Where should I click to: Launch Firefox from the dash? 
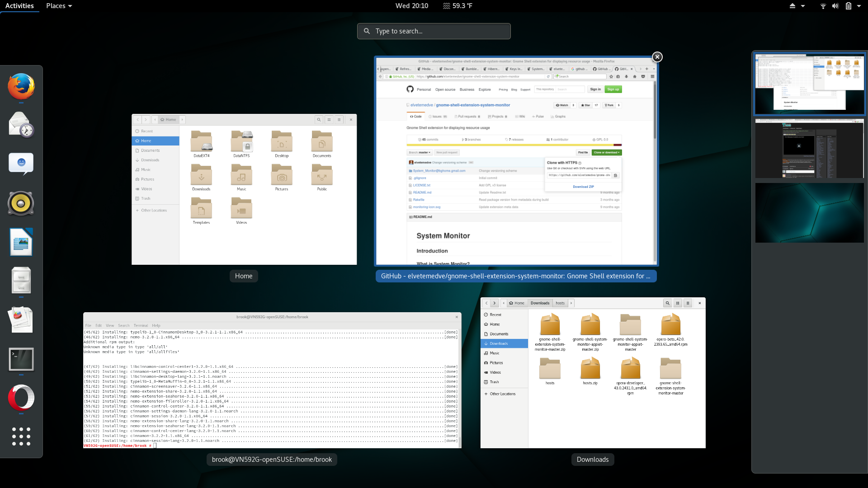point(21,86)
